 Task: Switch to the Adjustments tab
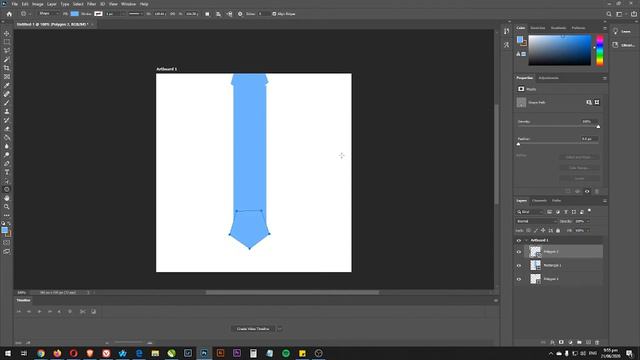coord(549,78)
